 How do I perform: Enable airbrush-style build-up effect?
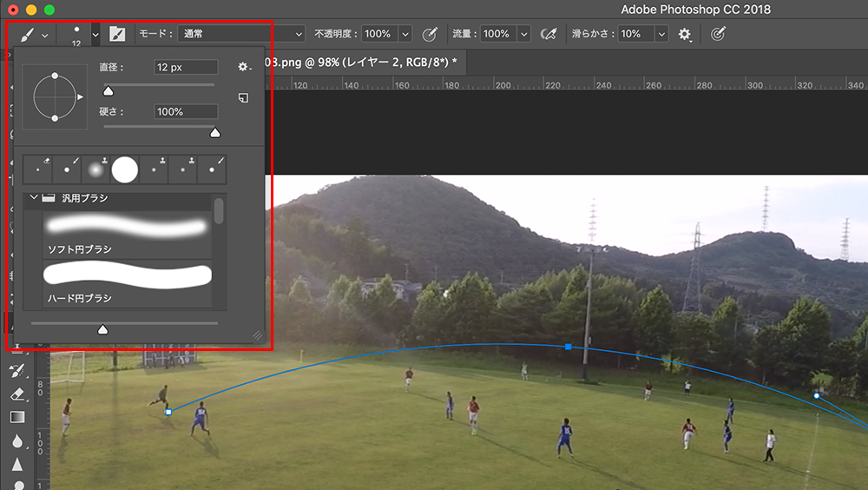point(548,34)
